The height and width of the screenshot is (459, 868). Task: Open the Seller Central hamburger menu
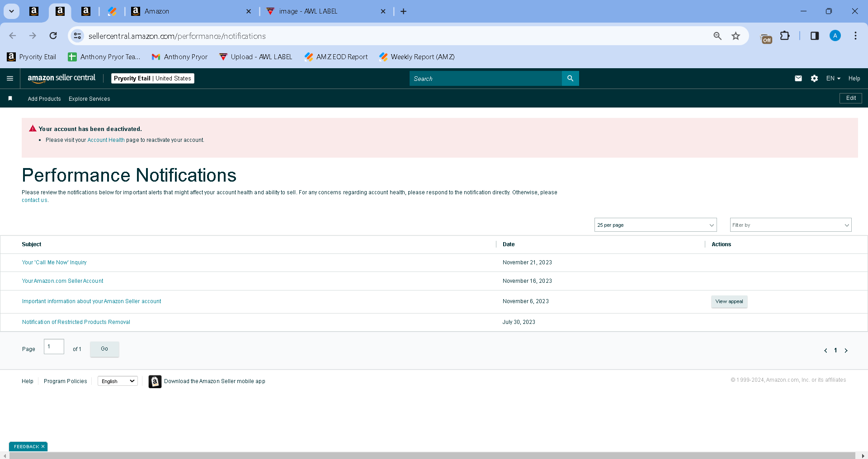10,79
